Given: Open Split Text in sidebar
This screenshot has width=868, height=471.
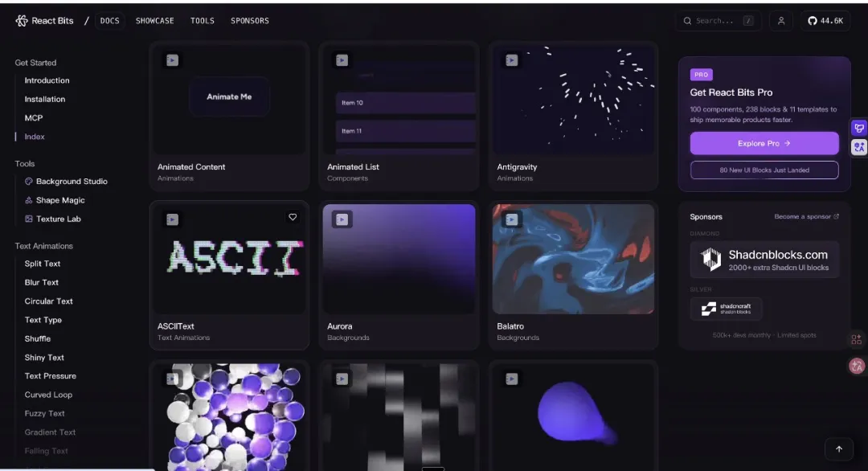Looking at the screenshot, I should click(43, 264).
